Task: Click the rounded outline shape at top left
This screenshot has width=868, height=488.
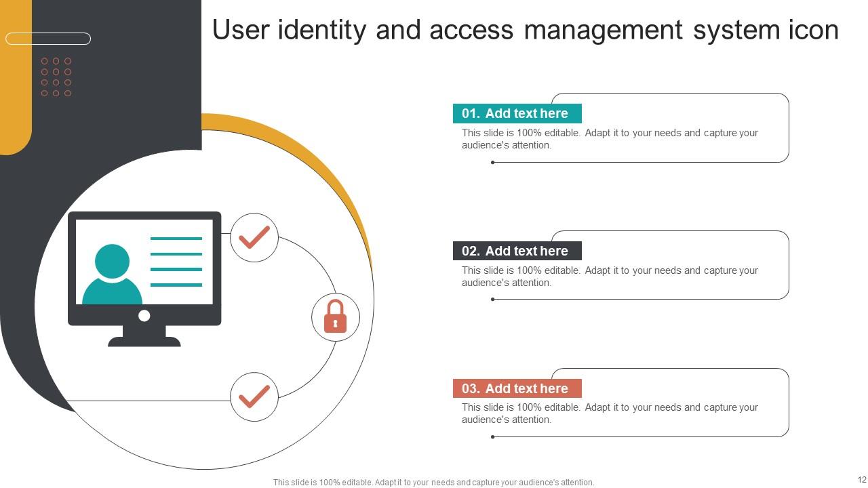Action: click(x=49, y=38)
